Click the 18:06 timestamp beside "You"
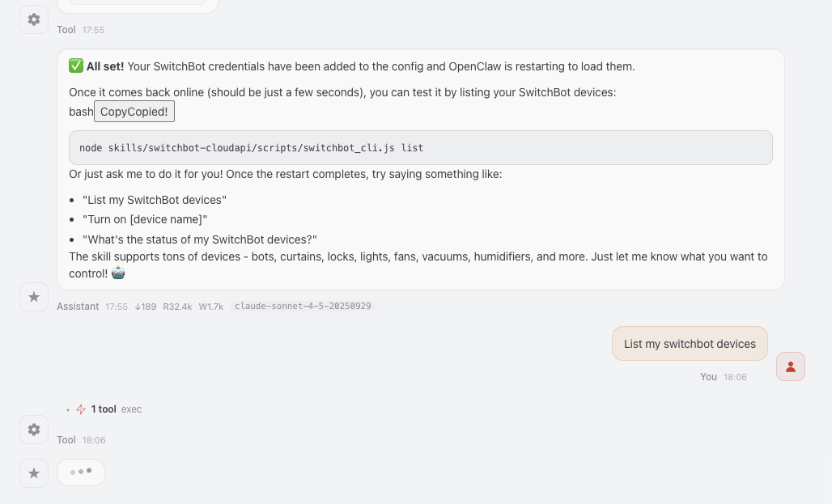The image size is (832, 504). click(x=735, y=377)
